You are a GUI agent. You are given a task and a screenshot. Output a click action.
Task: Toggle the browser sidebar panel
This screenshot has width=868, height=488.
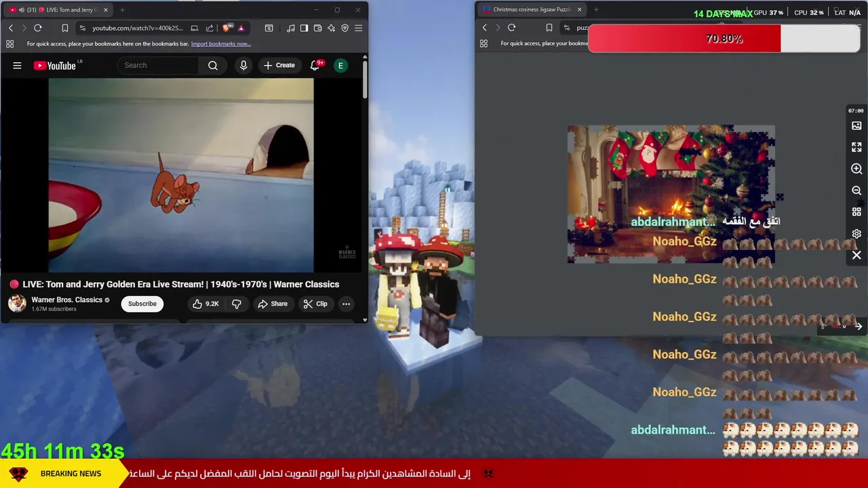[304, 28]
